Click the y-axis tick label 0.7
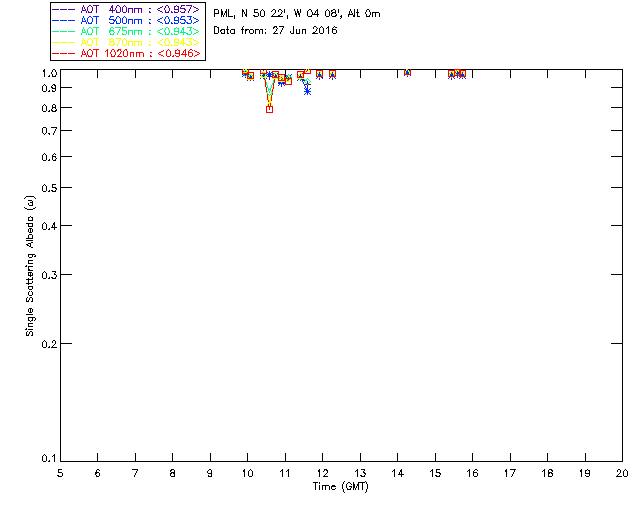640x512 pixels. (49, 131)
